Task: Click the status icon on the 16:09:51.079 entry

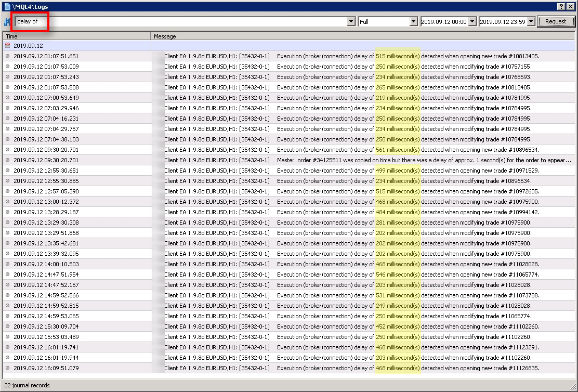Action: point(7,368)
